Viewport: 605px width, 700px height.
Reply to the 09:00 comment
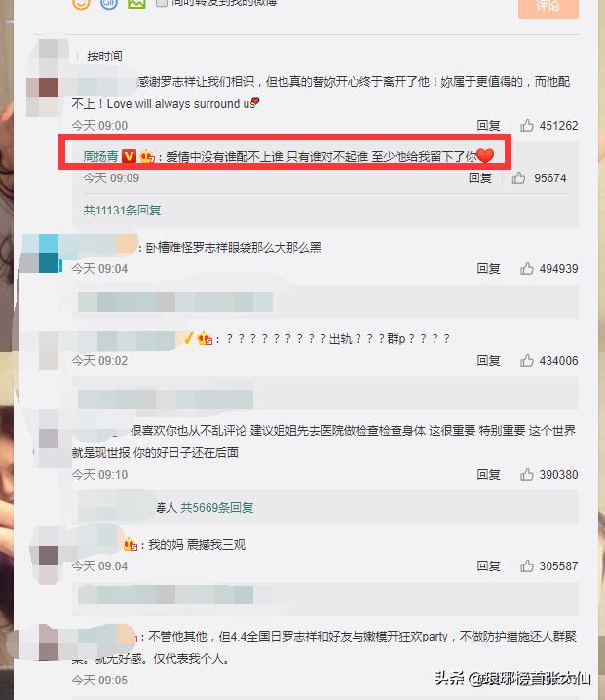pyautogui.click(x=488, y=126)
